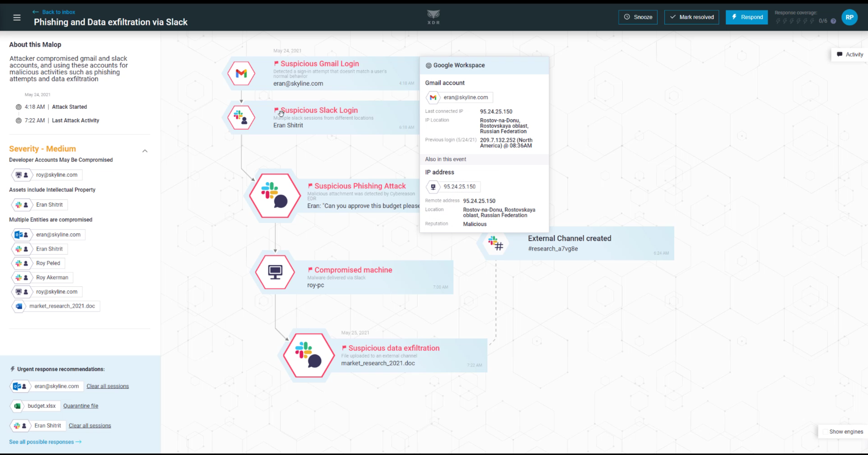Image resolution: width=868 pixels, height=455 pixels.
Task: Click the Snooze button
Action: (x=638, y=17)
